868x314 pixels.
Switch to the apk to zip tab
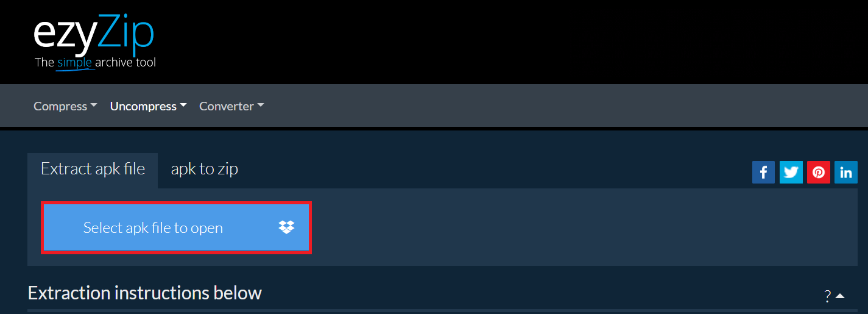205,169
